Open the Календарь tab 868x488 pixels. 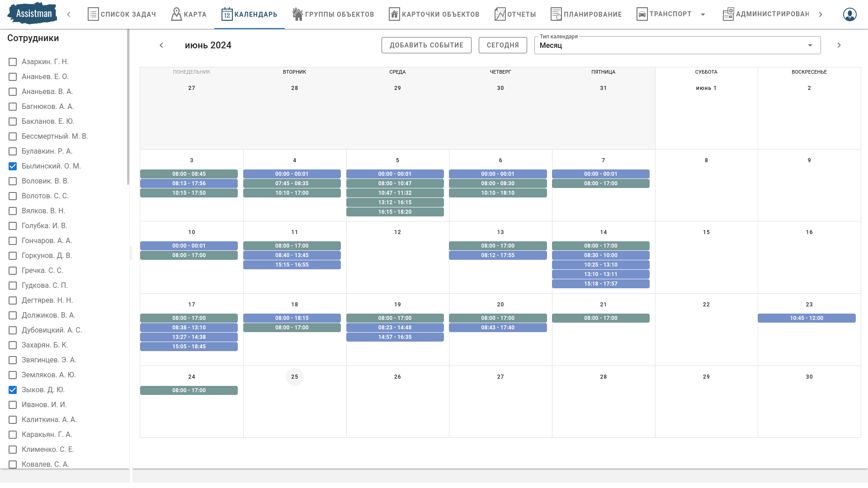point(250,14)
